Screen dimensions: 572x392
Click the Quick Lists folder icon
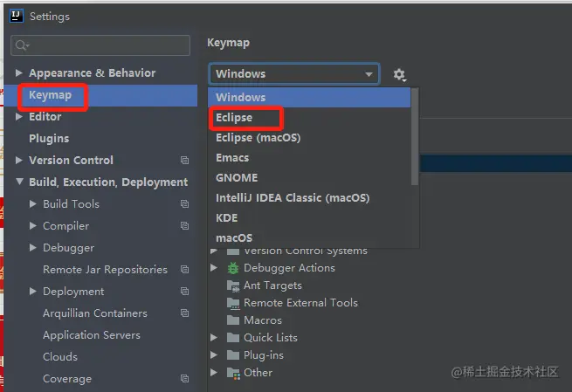tap(233, 338)
